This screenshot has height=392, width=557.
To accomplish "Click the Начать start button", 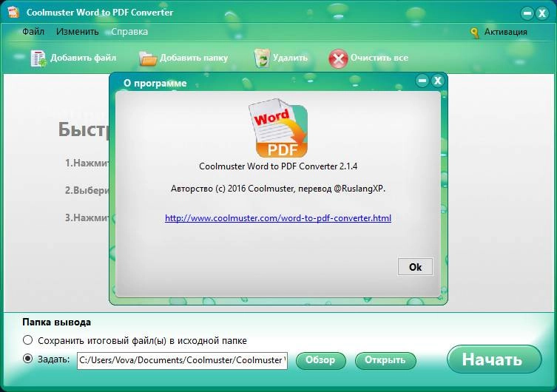I will 494,359.
